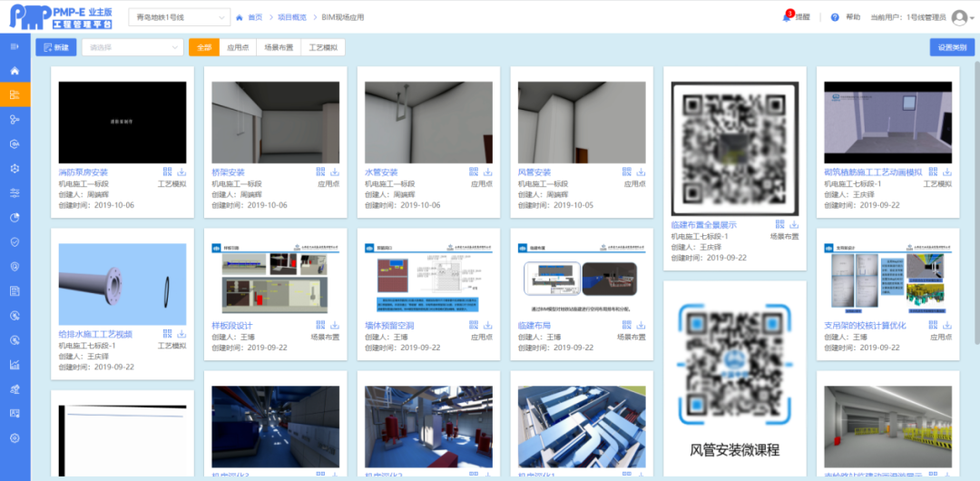Expand the user avatar account menu
980x481 pixels.
pyautogui.click(x=963, y=17)
